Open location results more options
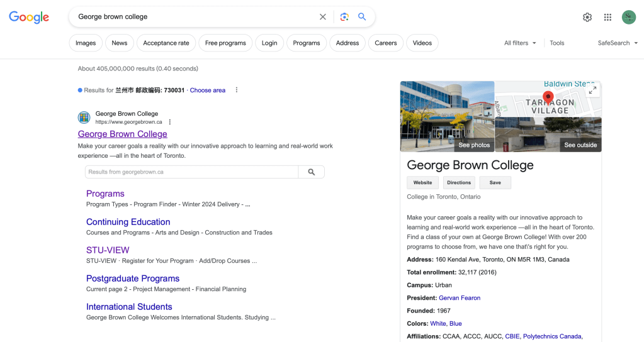The height and width of the screenshot is (342, 644). coord(237,90)
